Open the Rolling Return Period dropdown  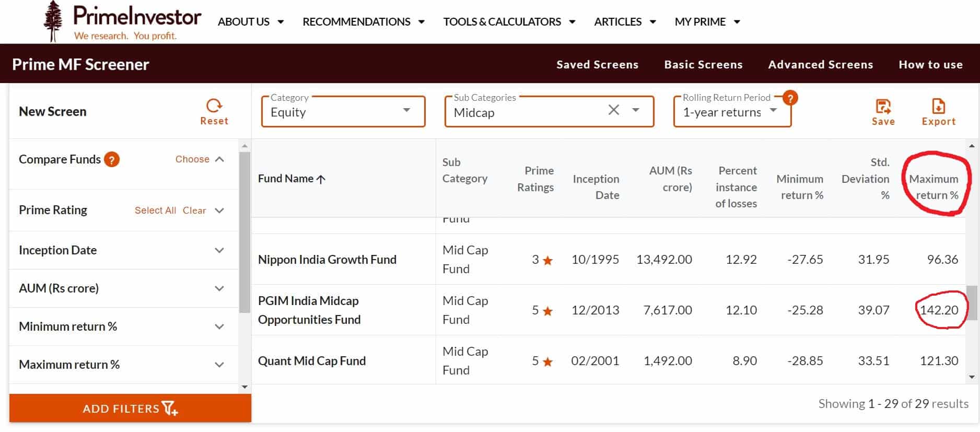(732, 111)
